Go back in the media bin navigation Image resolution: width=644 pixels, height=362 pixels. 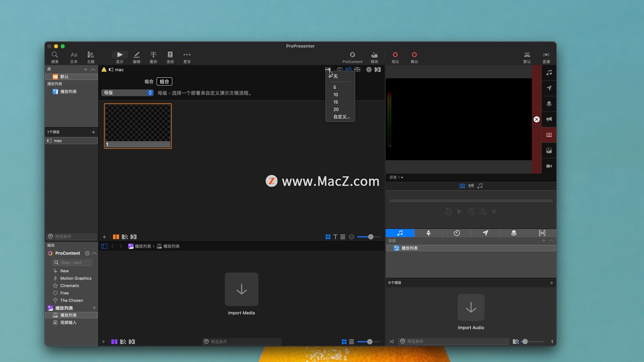[x=113, y=246]
